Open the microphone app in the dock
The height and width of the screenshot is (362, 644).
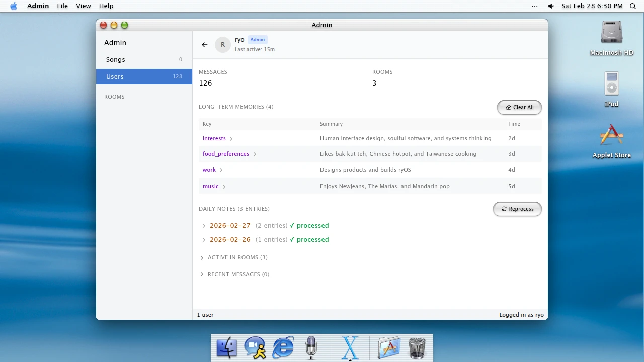(x=311, y=348)
